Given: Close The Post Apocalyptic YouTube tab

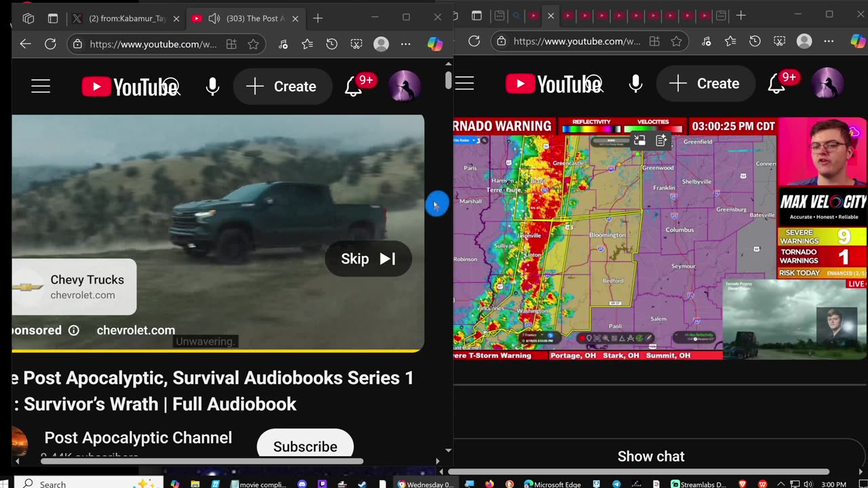Looking at the screenshot, I should [x=295, y=18].
